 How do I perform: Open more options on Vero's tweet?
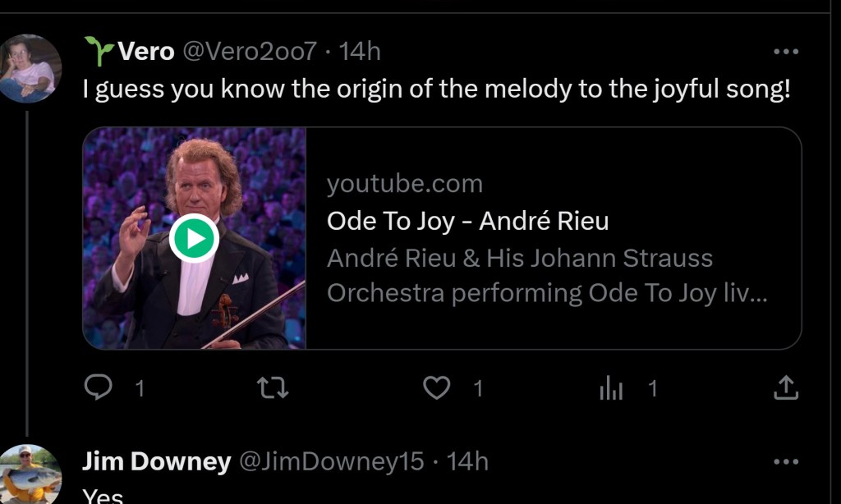786,52
